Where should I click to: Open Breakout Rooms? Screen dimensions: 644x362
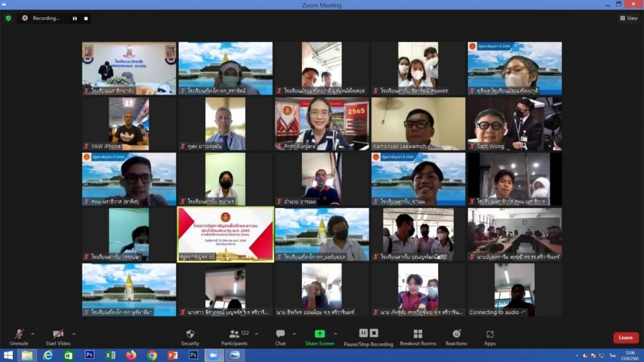(418, 337)
